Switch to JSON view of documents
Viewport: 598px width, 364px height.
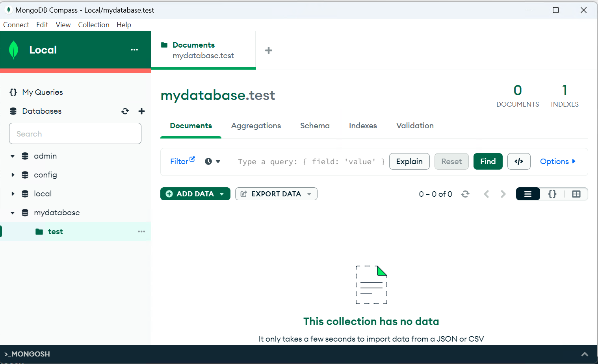point(552,194)
